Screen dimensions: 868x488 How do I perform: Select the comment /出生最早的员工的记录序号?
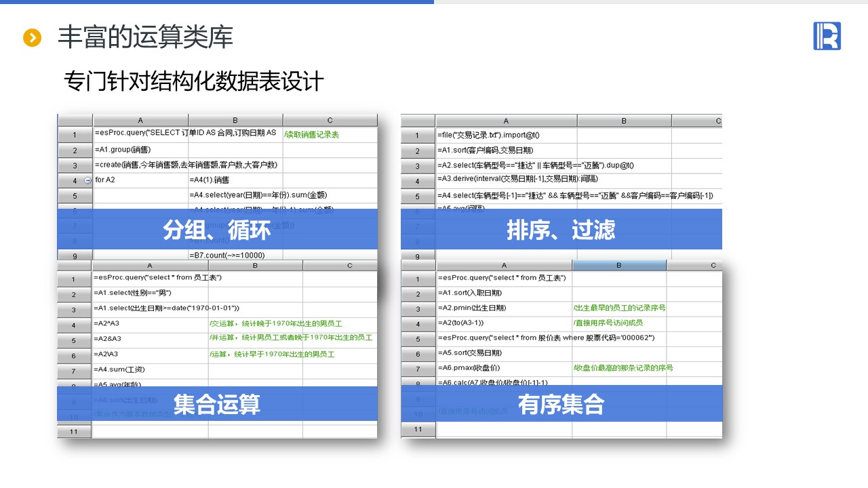pos(619,308)
